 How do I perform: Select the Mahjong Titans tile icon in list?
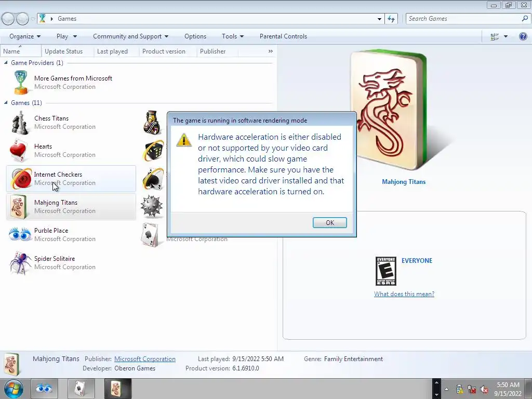(18, 207)
